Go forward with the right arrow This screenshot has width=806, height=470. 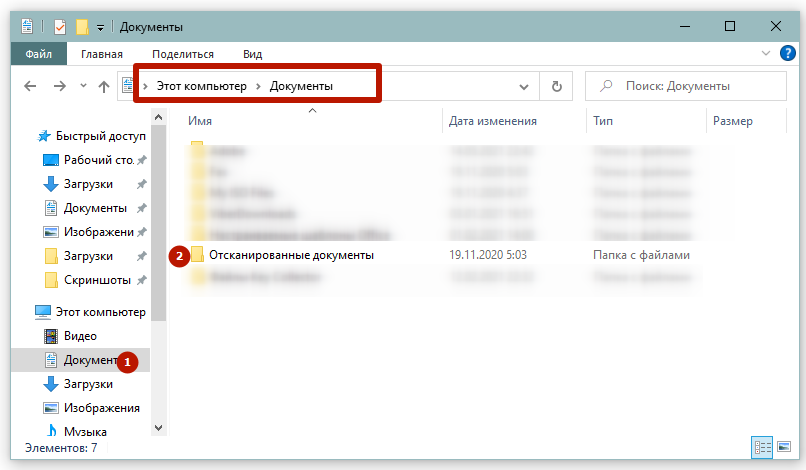coord(60,86)
